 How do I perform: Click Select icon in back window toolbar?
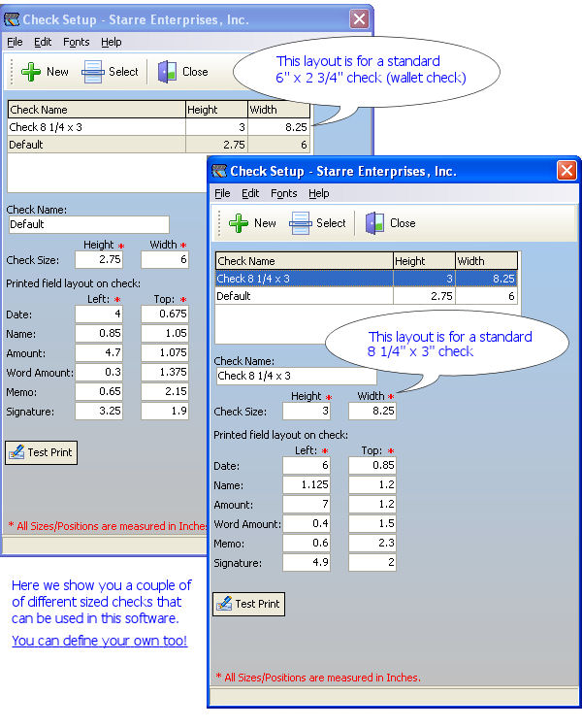click(93, 72)
